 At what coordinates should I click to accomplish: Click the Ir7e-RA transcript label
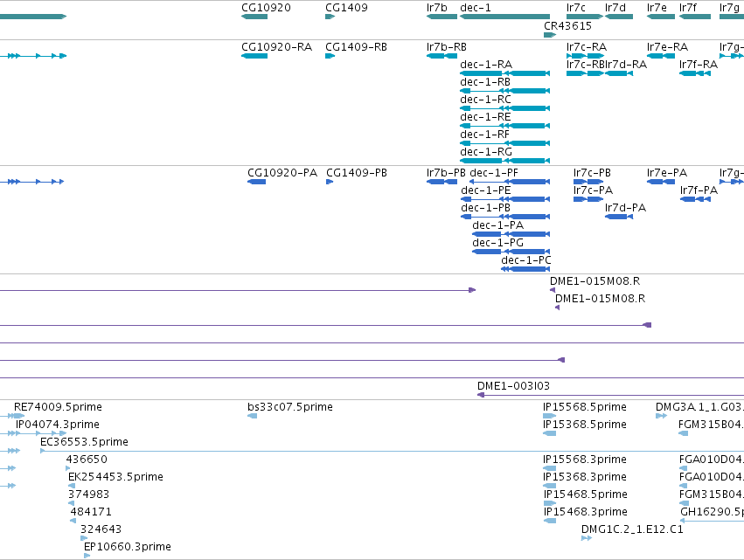point(667,47)
